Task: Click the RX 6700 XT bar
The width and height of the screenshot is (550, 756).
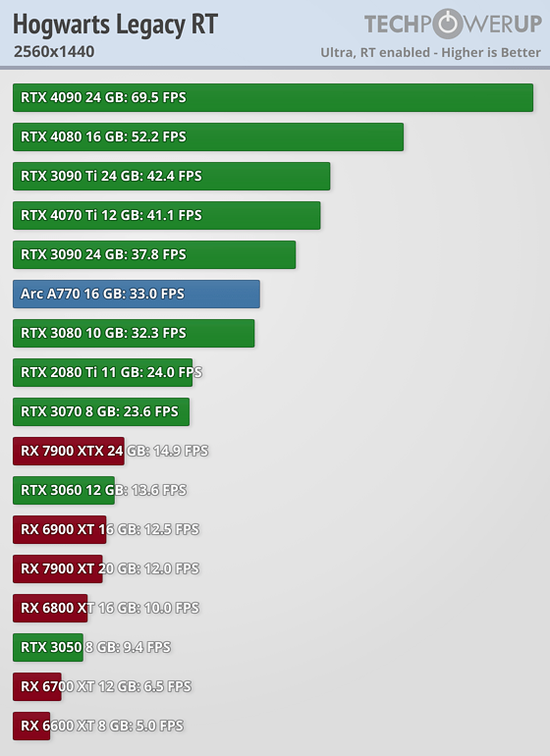Action: [37, 687]
